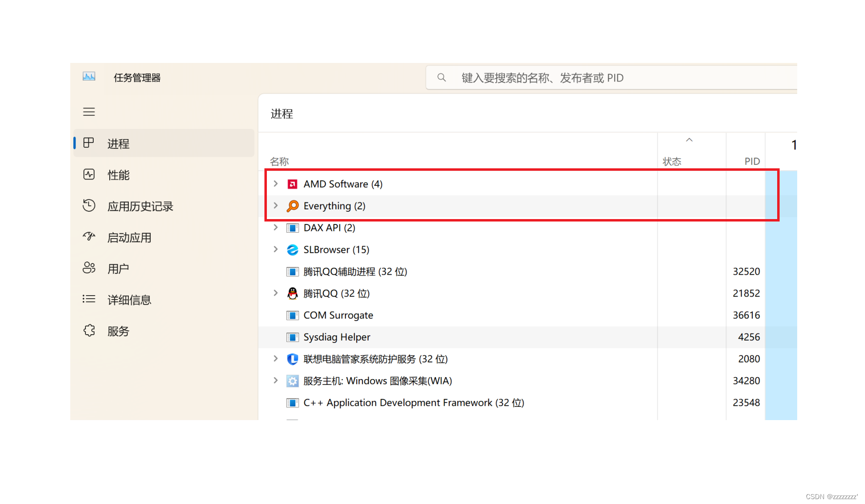865x504 pixels.
Task: Click the 服务 services puzzle icon
Action: click(x=89, y=330)
